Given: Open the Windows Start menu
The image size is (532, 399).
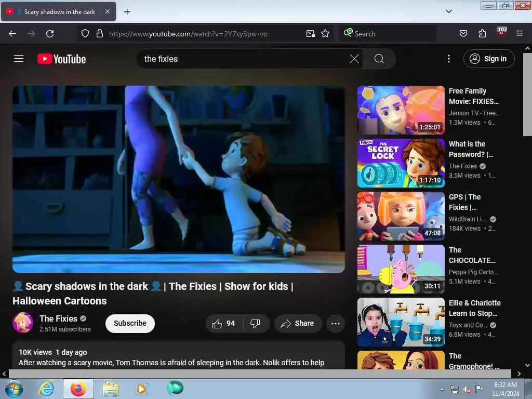Looking at the screenshot, I should click(14, 389).
